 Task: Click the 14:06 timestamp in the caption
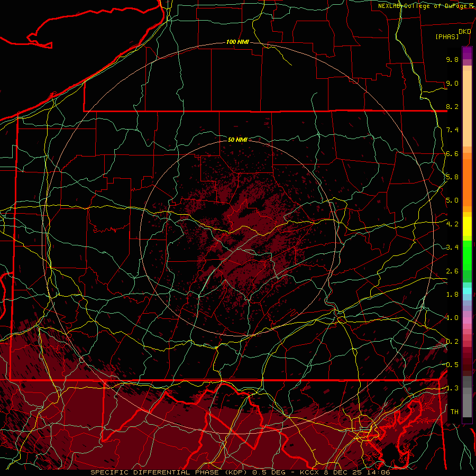379,472
